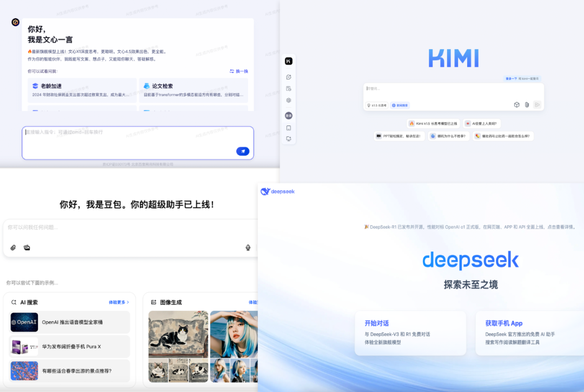Click the ICP footer link under 文心一言
The height and width of the screenshot is (392, 584).
(x=138, y=164)
